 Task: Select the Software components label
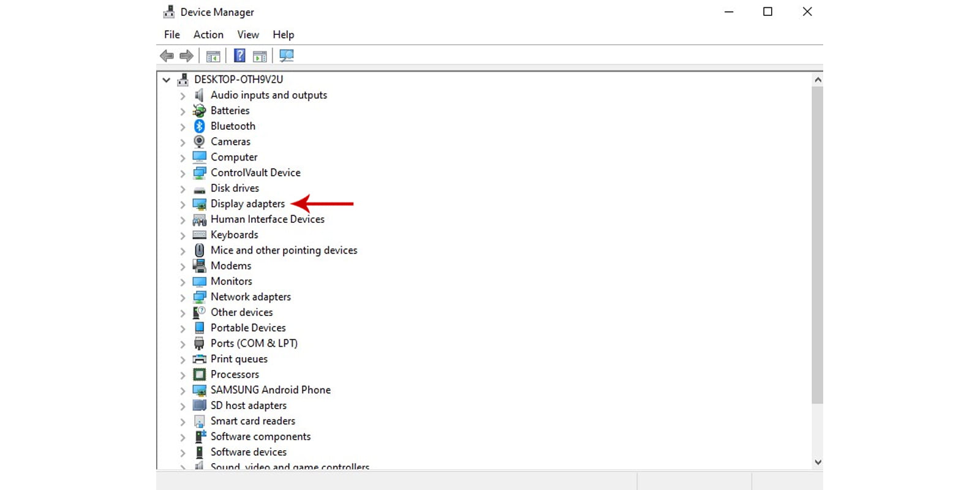tap(261, 437)
